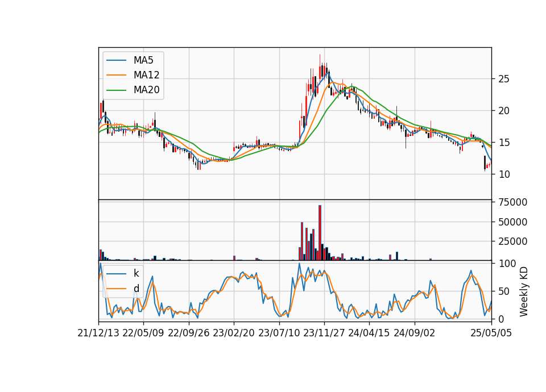This screenshot has height=392, width=546.
Task: Click the MA12 legend label
Action: pyautogui.click(x=146, y=75)
